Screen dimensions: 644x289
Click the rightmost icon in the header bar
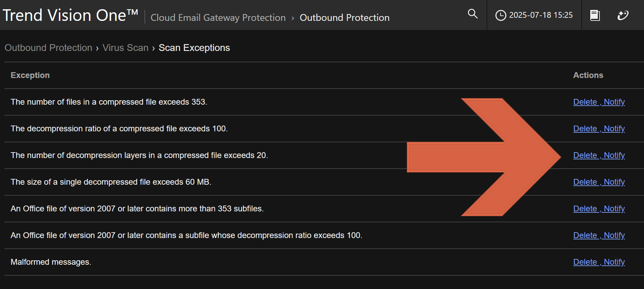[x=623, y=15]
